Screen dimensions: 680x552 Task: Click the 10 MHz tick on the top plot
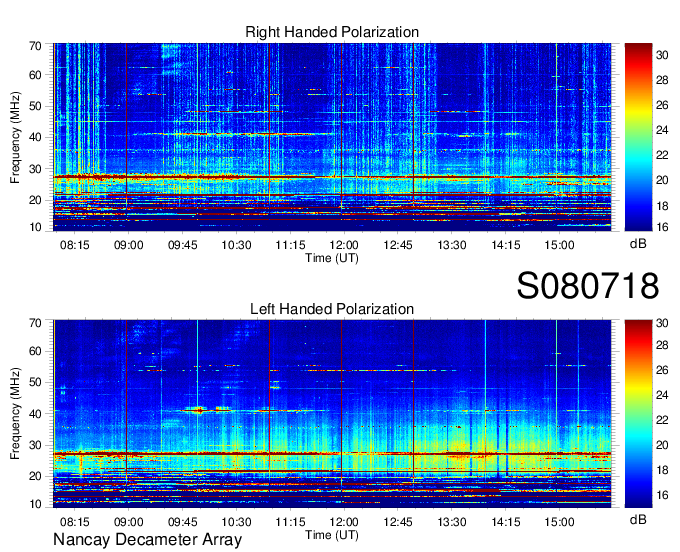pos(35,227)
